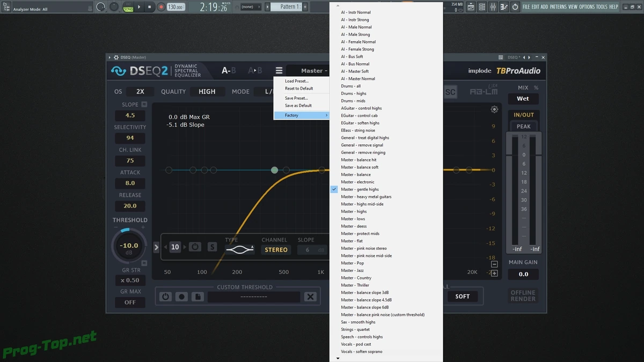Click the browser icon at top-left

pyautogui.click(x=6, y=7)
